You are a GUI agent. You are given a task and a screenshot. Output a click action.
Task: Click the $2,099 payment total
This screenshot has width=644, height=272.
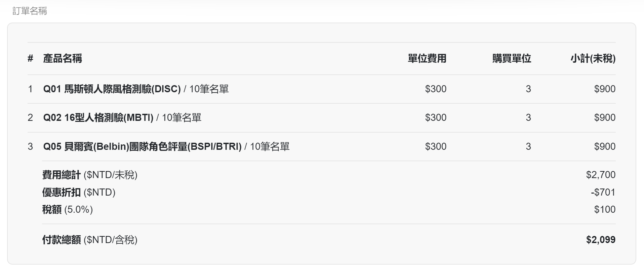(601, 240)
